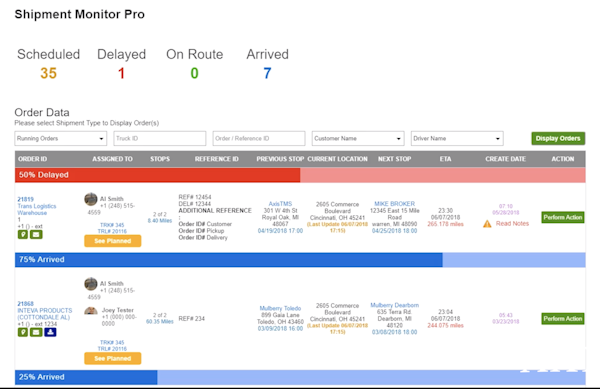This screenshot has width=600, height=389.
Task: Click the CREATE DATE column header
Action: [505, 159]
